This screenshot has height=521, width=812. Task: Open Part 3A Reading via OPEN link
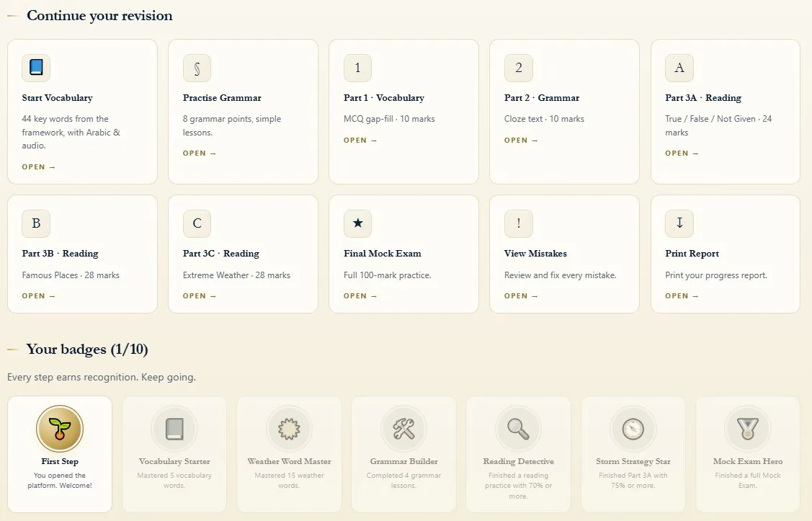(x=682, y=153)
